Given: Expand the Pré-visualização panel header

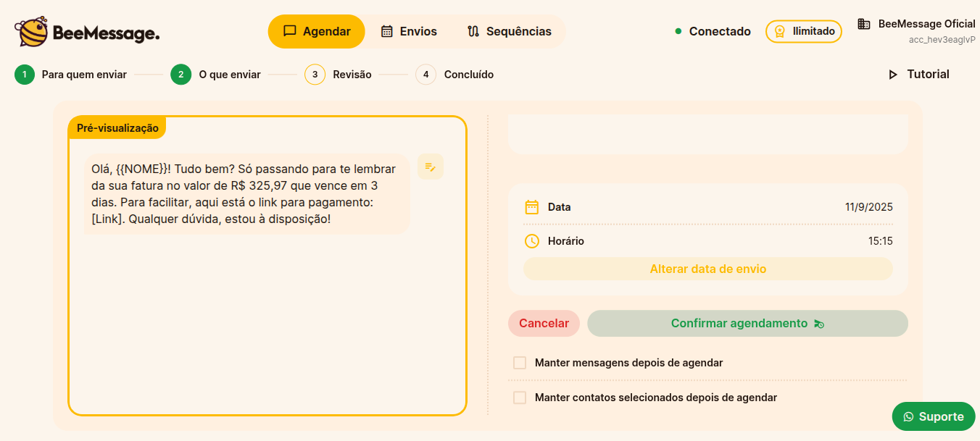Looking at the screenshot, I should pos(119,127).
